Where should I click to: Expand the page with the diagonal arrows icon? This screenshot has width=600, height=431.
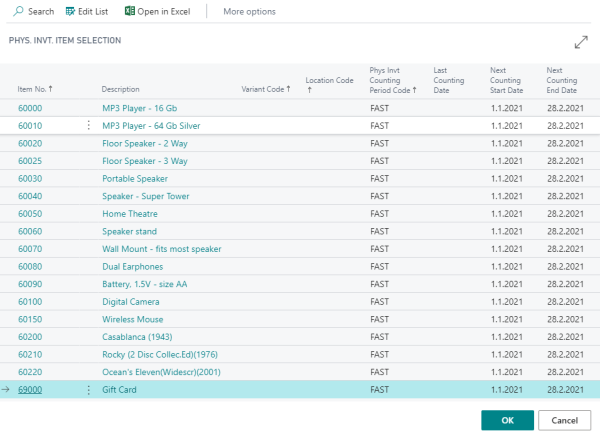(581, 42)
